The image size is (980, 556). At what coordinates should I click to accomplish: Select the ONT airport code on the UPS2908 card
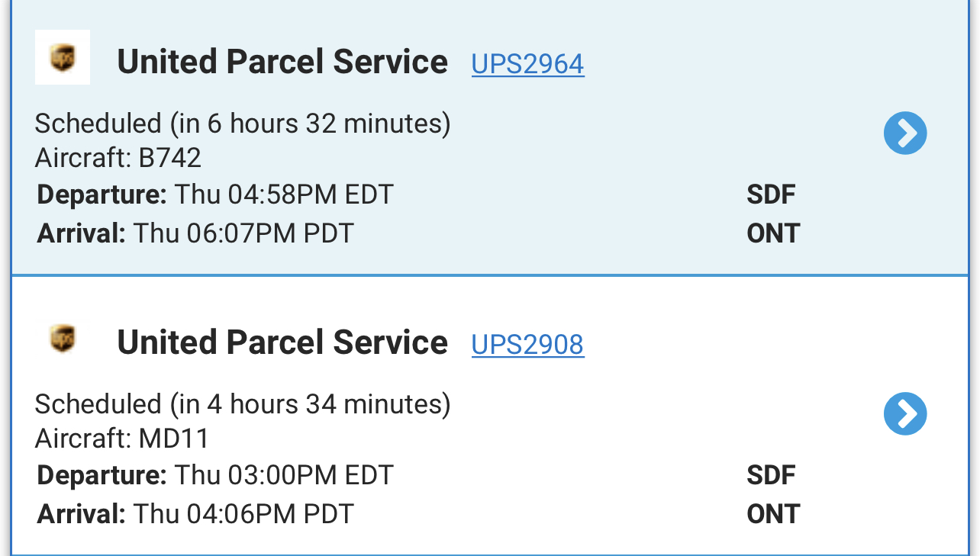tap(773, 514)
